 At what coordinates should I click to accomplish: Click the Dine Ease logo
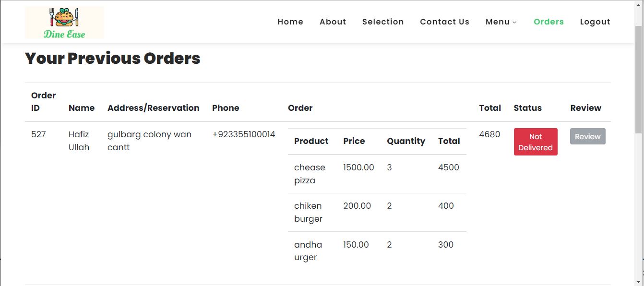[64, 23]
